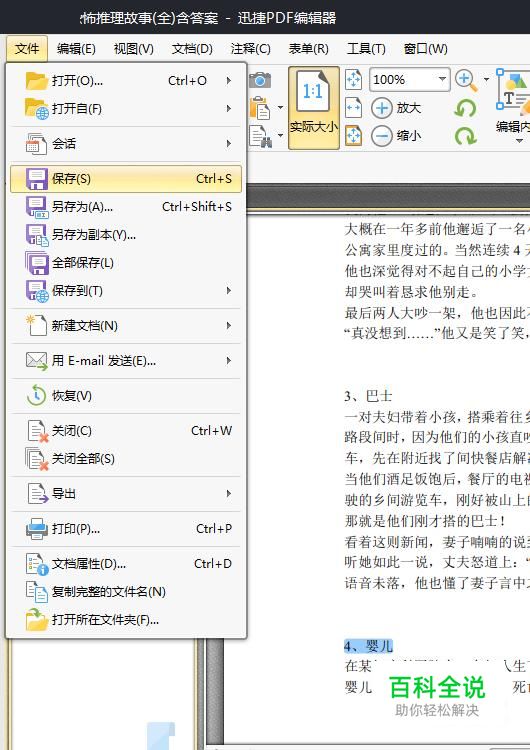
Task: Open the 视图(V) menu
Action: coord(133,49)
